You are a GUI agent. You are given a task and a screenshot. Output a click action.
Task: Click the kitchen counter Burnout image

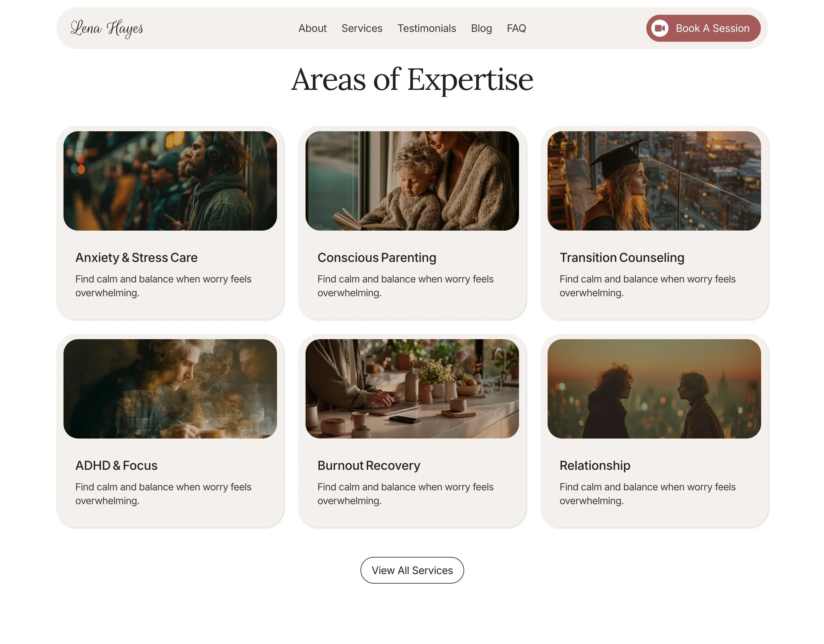pos(412,388)
